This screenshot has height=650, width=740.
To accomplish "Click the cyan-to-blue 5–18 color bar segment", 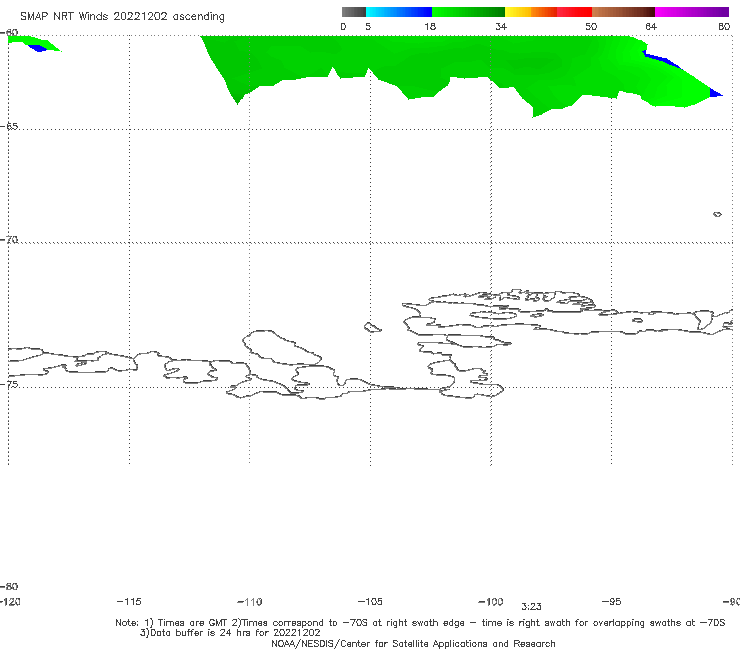I will [x=399, y=12].
